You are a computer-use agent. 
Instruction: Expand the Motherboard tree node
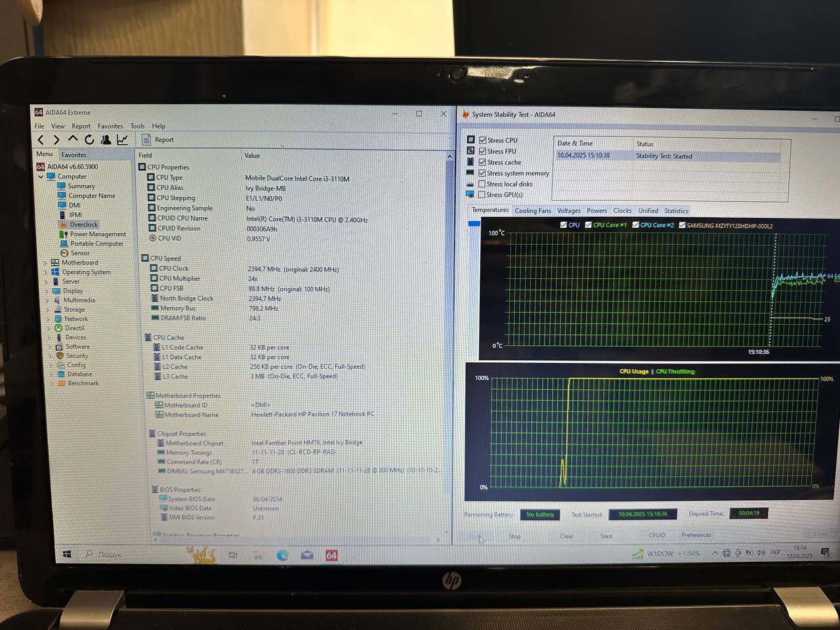pos(45,262)
